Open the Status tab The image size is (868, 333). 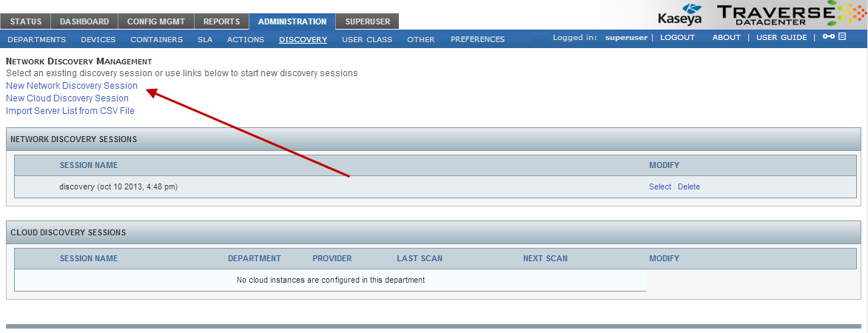click(26, 21)
